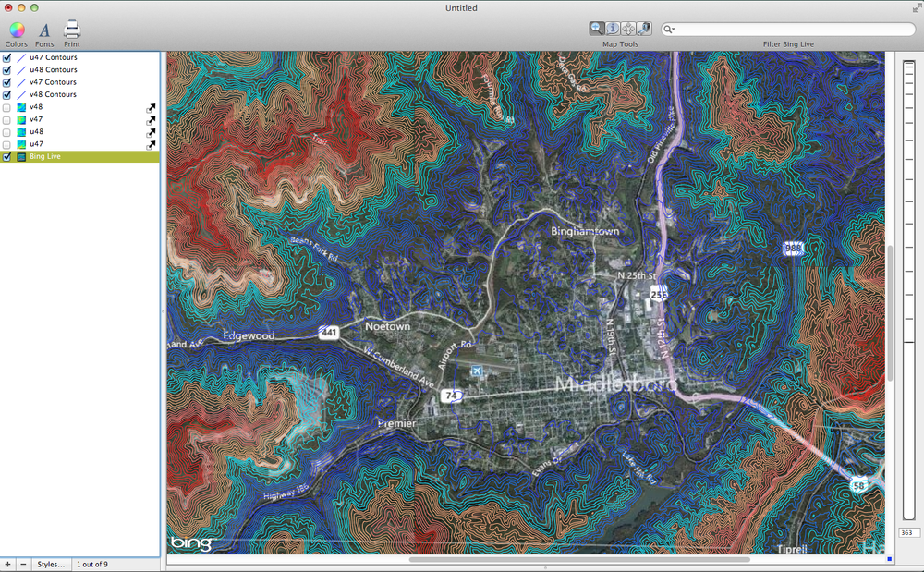The width and height of the screenshot is (924, 572).
Task: Click the v48 raster layer arrow icon
Action: (x=151, y=107)
